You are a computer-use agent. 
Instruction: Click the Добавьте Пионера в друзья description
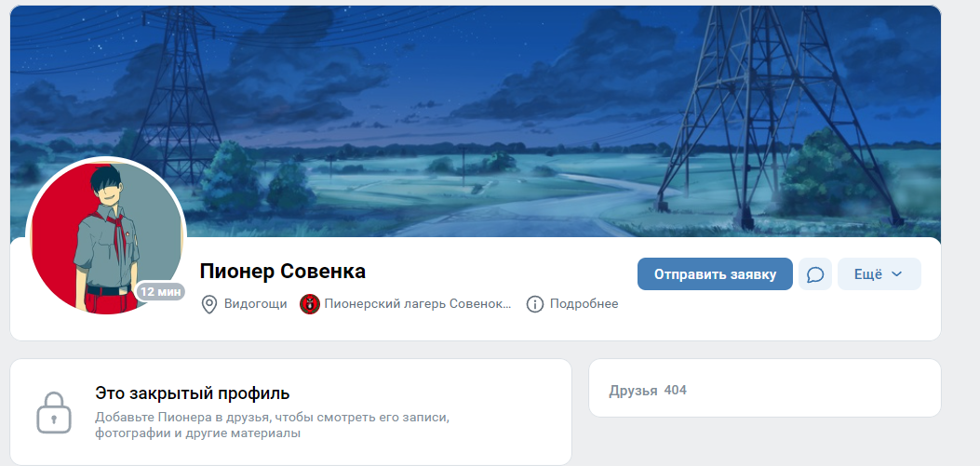click(x=273, y=425)
